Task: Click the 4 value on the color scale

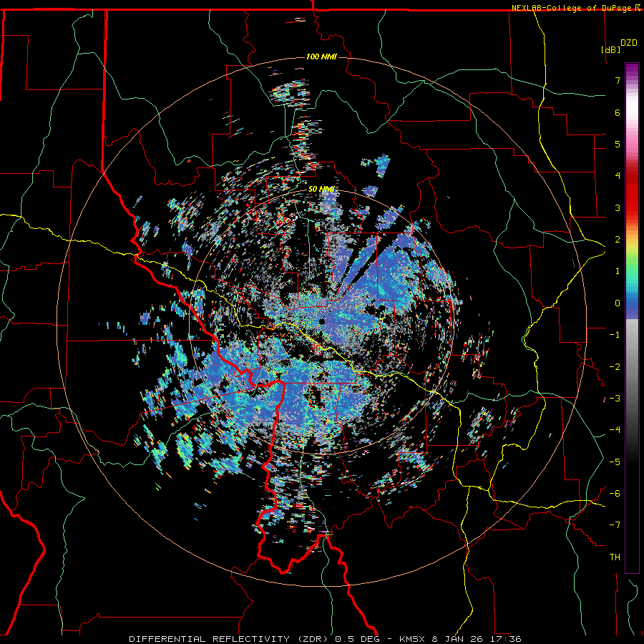Action: [618, 176]
